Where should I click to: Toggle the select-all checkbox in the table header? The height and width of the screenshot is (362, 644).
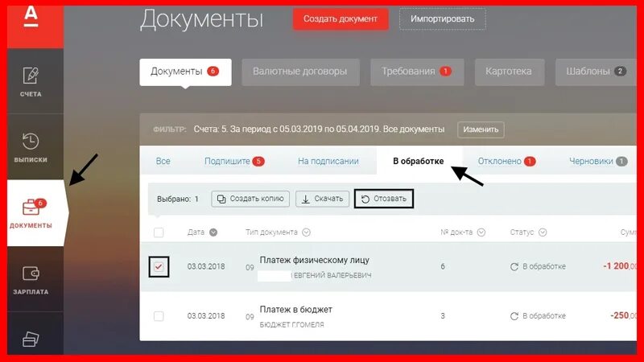tap(159, 232)
